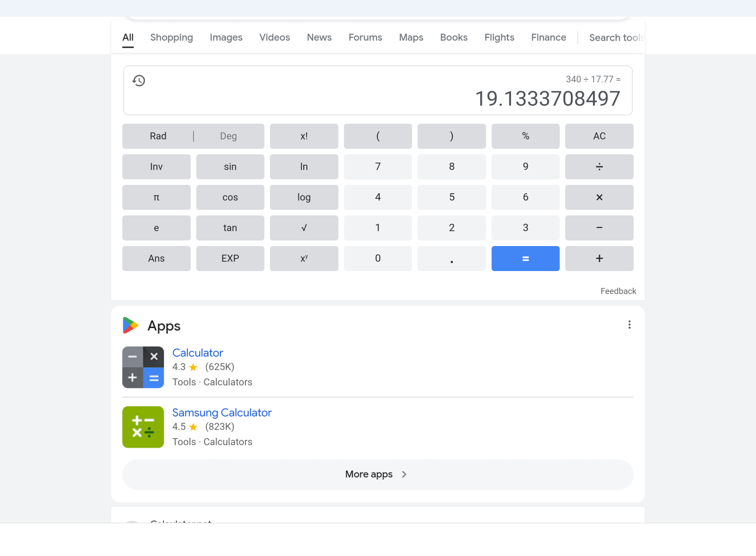Open the Apps section three-dot menu
Image resolution: width=756 pixels, height=556 pixels.
click(629, 325)
